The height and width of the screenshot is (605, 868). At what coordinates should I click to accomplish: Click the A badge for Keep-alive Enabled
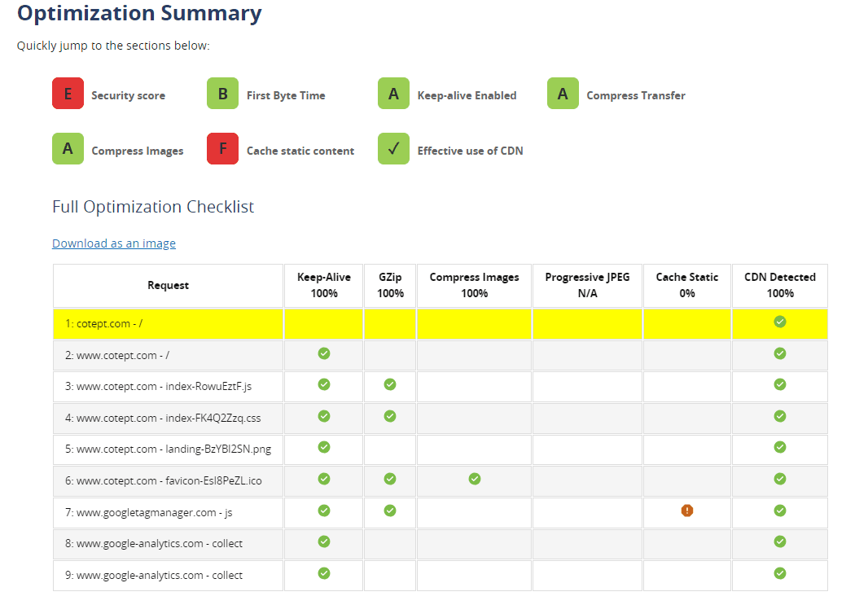393,94
